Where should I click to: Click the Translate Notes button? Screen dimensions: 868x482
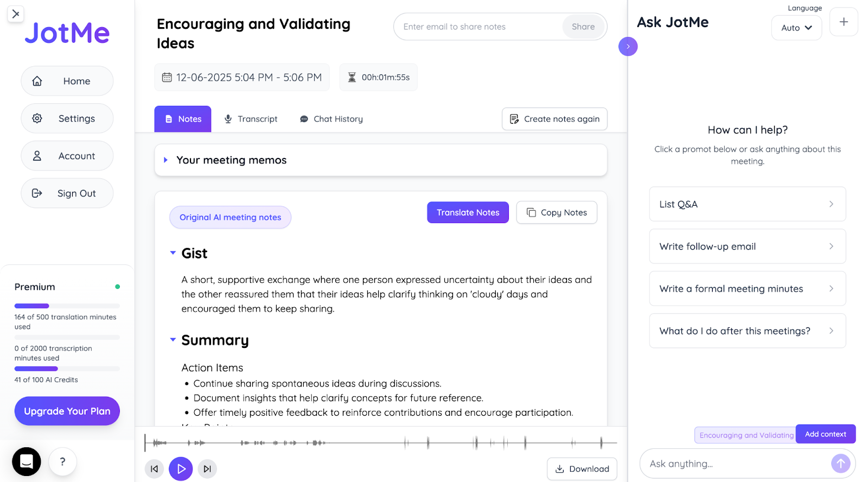pos(467,212)
